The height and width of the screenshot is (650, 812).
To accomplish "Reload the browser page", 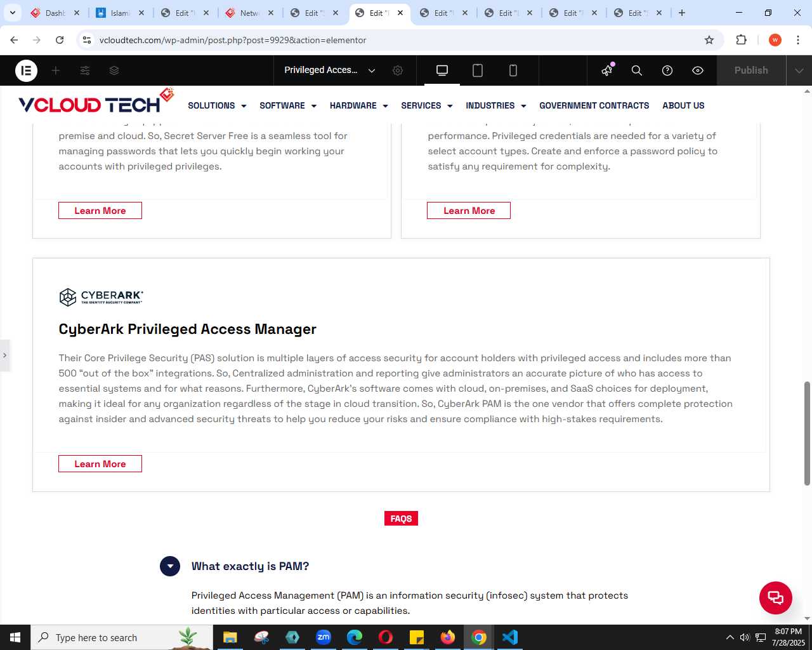I will point(60,40).
